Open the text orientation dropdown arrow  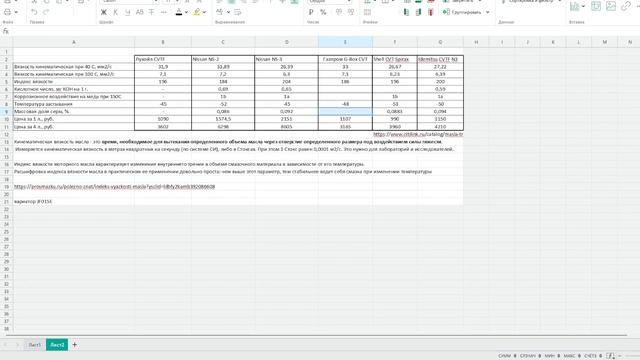click(x=228, y=12)
